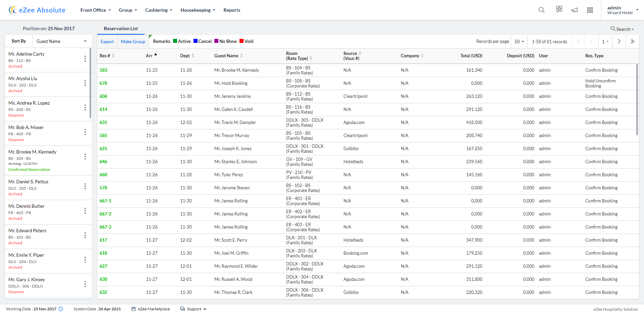Open options menu for Mr. Brooke M. Kennedy card
The image size is (644, 314).
[x=85, y=156]
